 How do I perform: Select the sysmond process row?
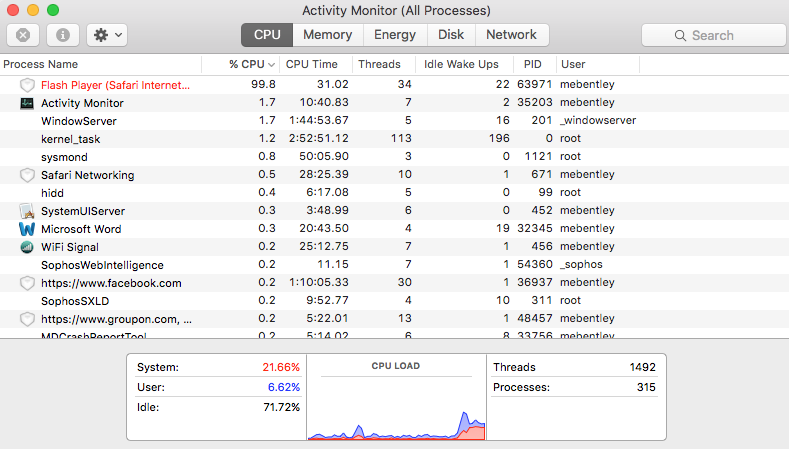point(394,157)
